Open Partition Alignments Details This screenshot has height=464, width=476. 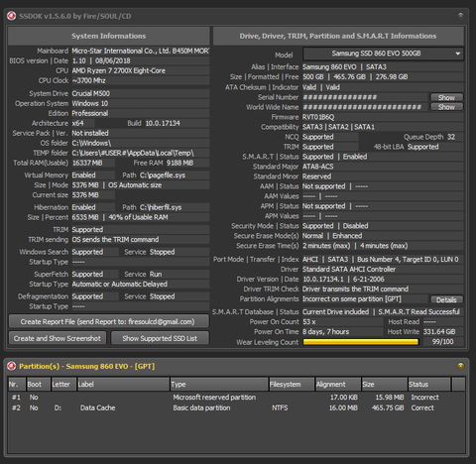[446, 299]
